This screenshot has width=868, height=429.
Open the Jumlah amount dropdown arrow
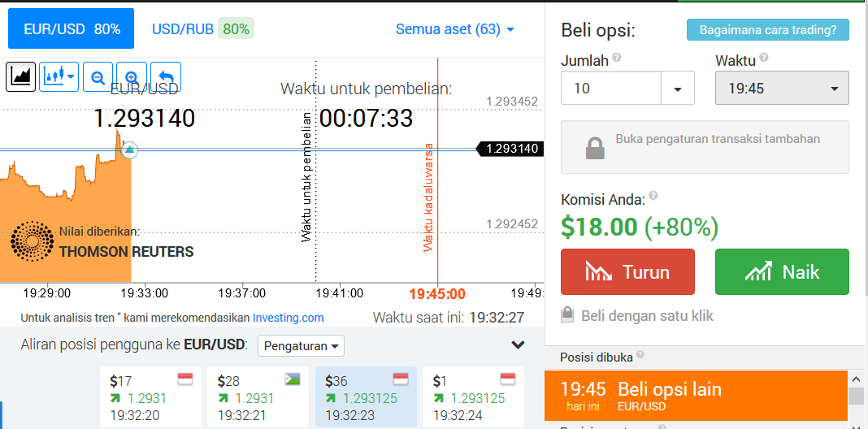678,88
